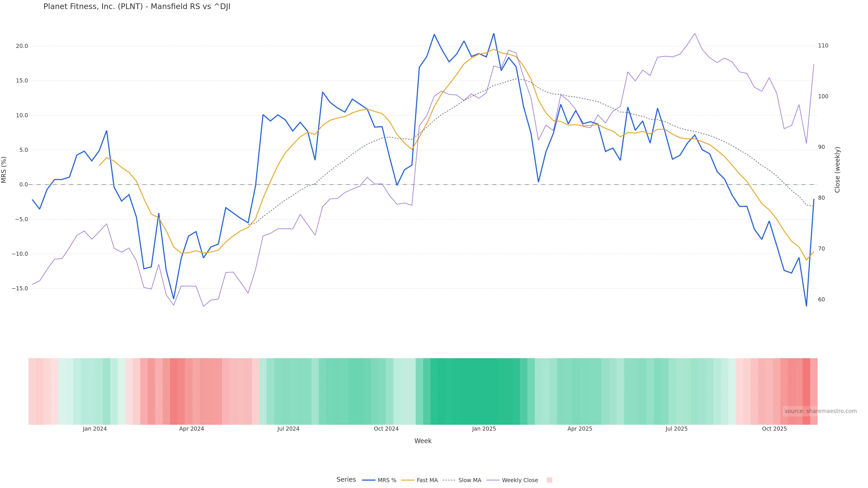Viewport: 868px width, 488px height.
Task: Select the Oct 2024 axis tick label
Action: (386, 429)
